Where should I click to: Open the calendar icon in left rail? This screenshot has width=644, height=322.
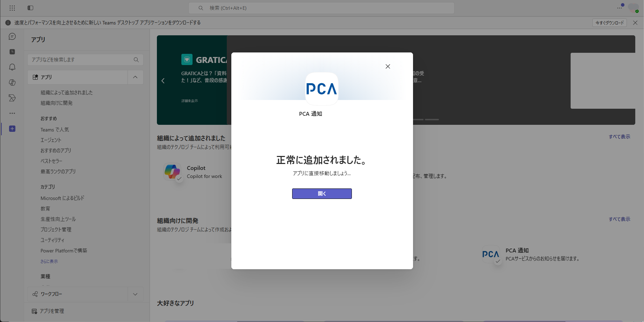click(12, 52)
